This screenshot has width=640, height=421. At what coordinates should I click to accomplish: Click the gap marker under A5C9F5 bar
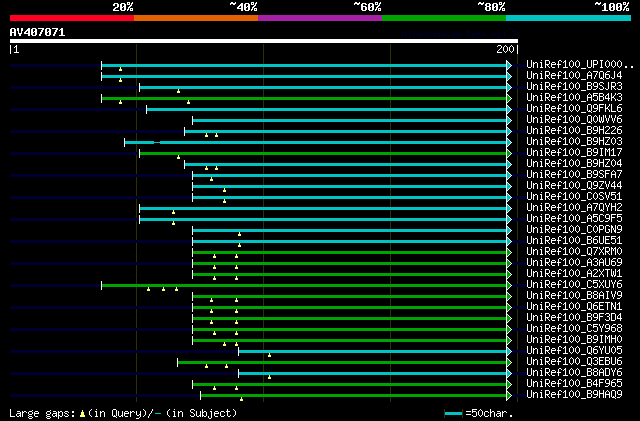click(173, 223)
